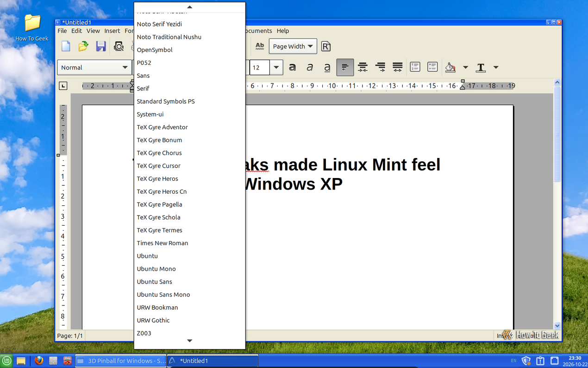
Task: Apply a numbered list to the paragraph
Action: [x=415, y=67]
